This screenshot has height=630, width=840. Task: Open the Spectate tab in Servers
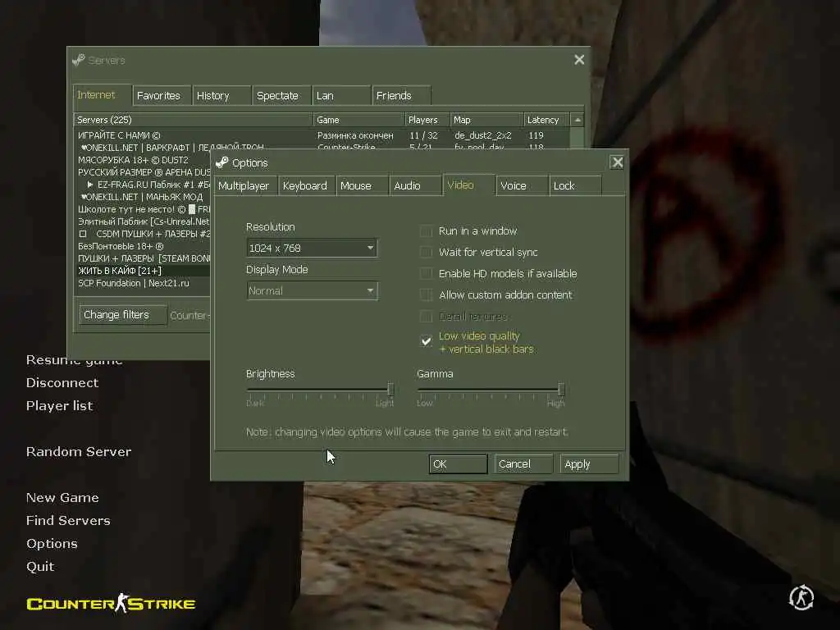click(x=281, y=95)
